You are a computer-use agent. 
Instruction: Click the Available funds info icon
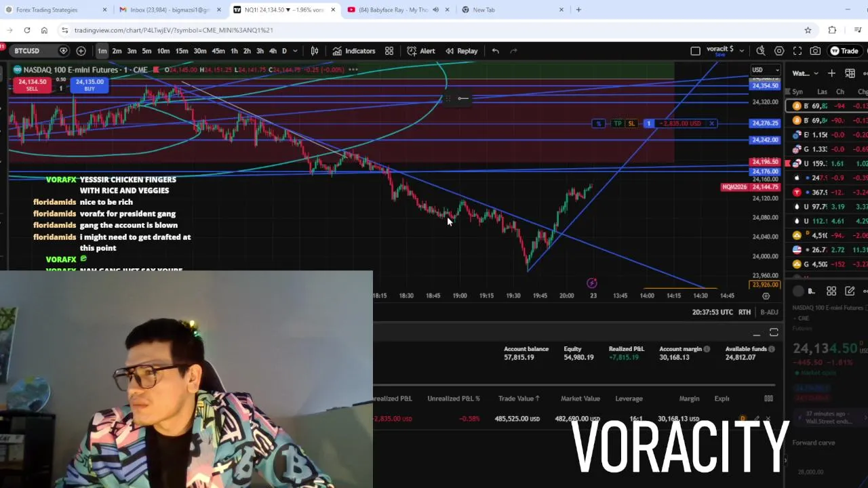point(771,349)
